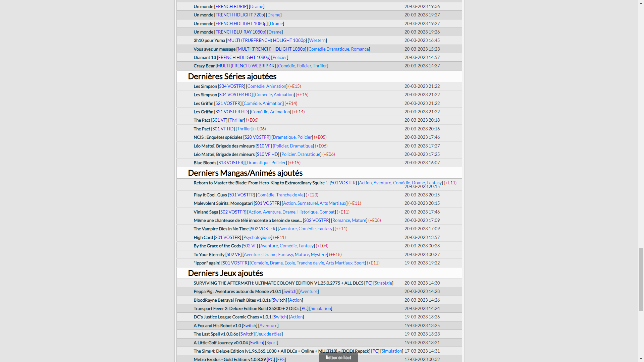
Task: Open Diamant 13 FRENCH HDLIGHT 1080p link
Action: click(x=244, y=57)
